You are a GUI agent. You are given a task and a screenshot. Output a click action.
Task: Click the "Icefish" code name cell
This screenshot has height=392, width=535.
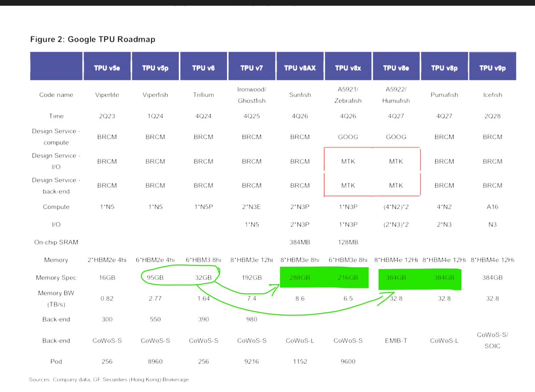tap(492, 95)
